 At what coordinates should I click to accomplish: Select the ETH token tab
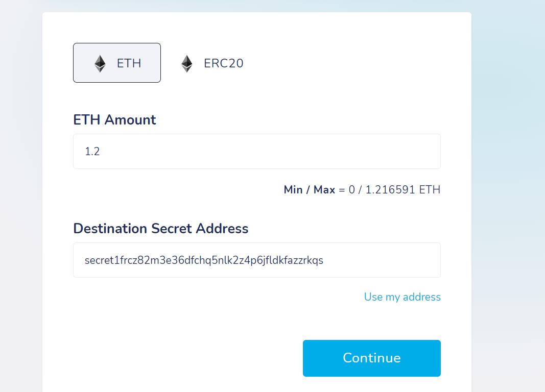[x=117, y=63]
